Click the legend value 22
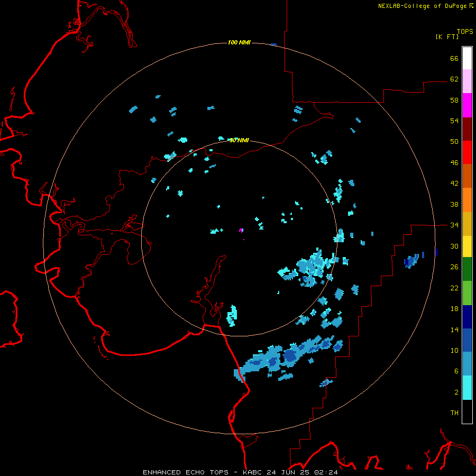This screenshot has width=476, height=476. 454,288
